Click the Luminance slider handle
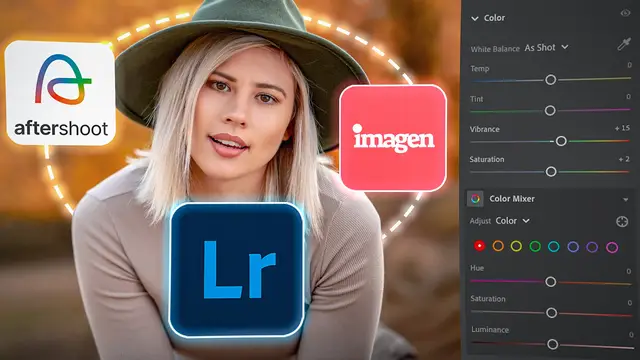This screenshot has height=360, width=640. tap(553, 344)
